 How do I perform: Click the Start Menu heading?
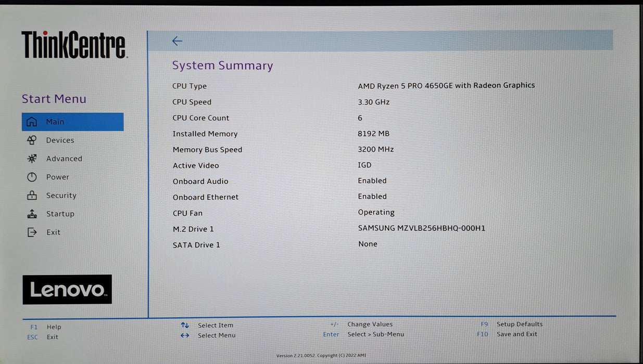point(54,99)
